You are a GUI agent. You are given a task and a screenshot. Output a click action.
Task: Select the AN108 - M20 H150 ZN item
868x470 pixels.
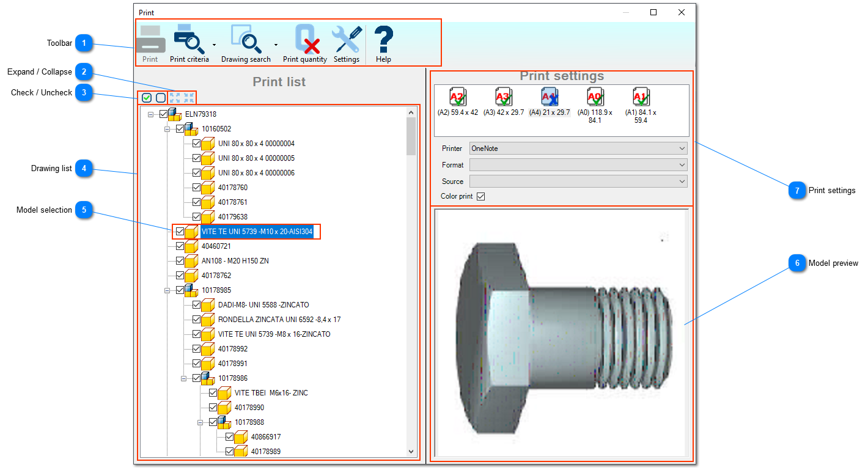(235, 261)
